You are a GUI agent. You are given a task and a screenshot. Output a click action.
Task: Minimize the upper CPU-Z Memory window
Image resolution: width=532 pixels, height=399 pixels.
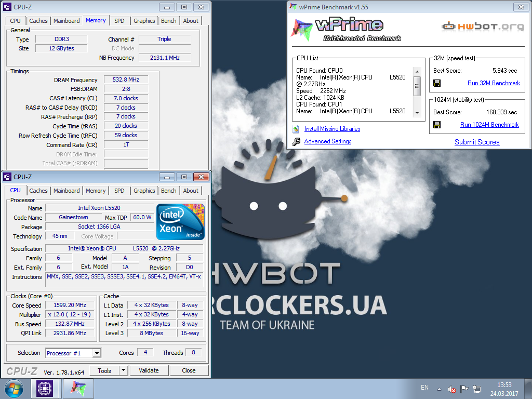[x=167, y=7]
